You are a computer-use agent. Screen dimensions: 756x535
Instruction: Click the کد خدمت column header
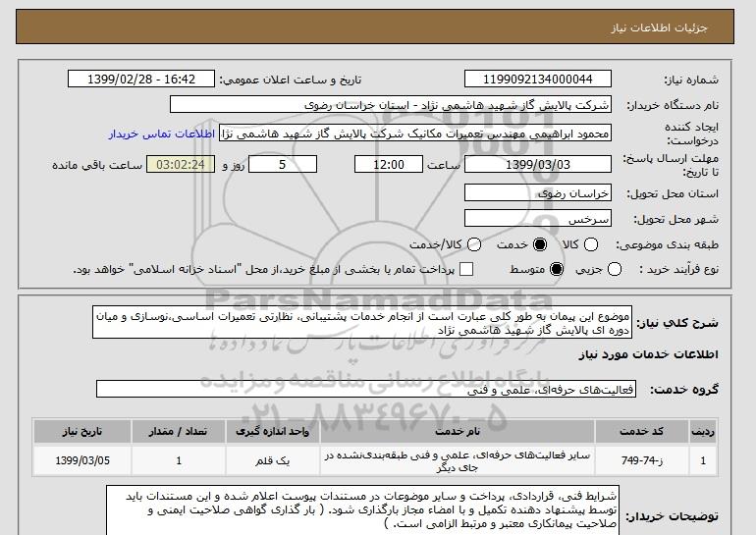pyautogui.click(x=642, y=431)
